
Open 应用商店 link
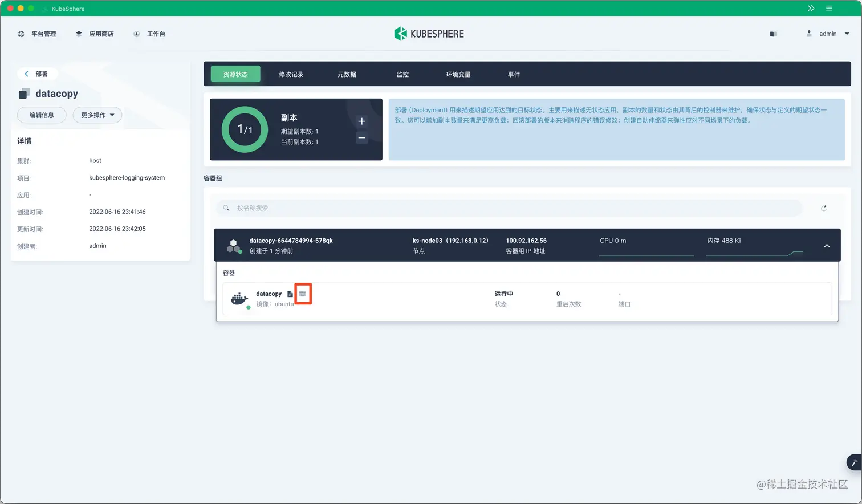101,34
